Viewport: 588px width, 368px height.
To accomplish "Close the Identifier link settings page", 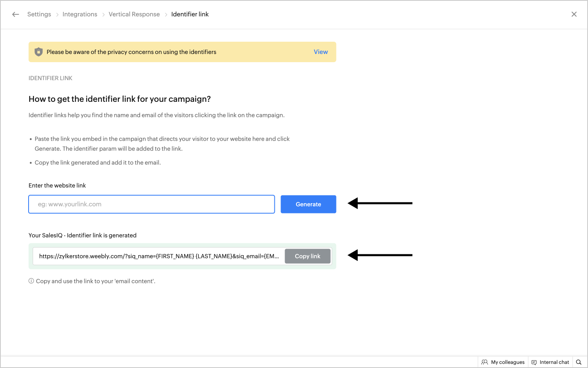I will [x=574, y=14].
